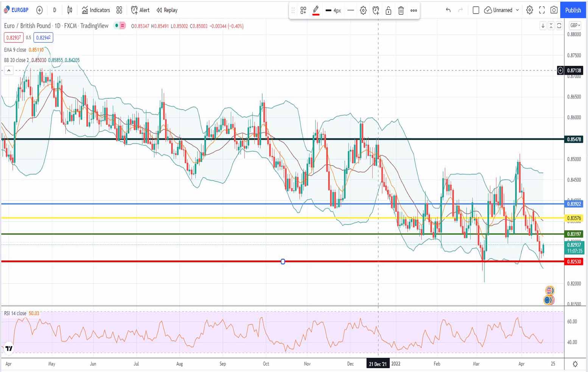The image size is (588, 372).
Task: Click the layout square checkbox beside Unnamed
Action: (476, 10)
